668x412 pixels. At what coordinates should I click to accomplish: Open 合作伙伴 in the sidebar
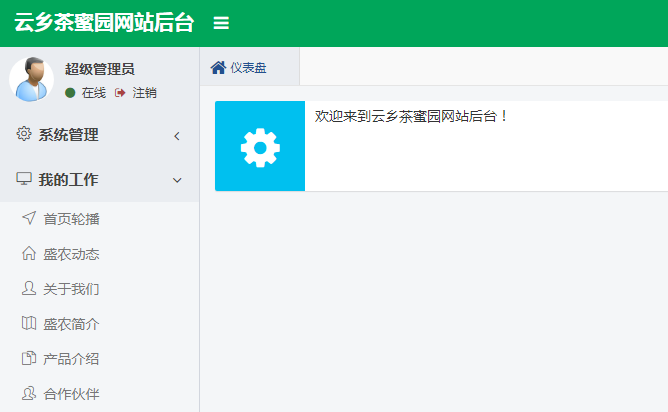click(71, 394)
